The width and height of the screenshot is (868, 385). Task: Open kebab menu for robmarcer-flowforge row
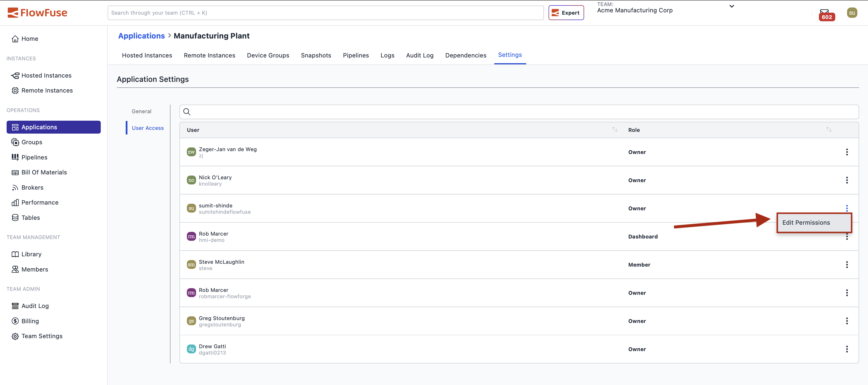click(x=846, y=293)
